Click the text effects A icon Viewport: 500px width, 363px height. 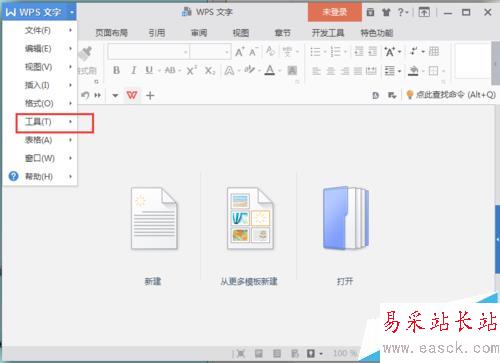(229, 71)
